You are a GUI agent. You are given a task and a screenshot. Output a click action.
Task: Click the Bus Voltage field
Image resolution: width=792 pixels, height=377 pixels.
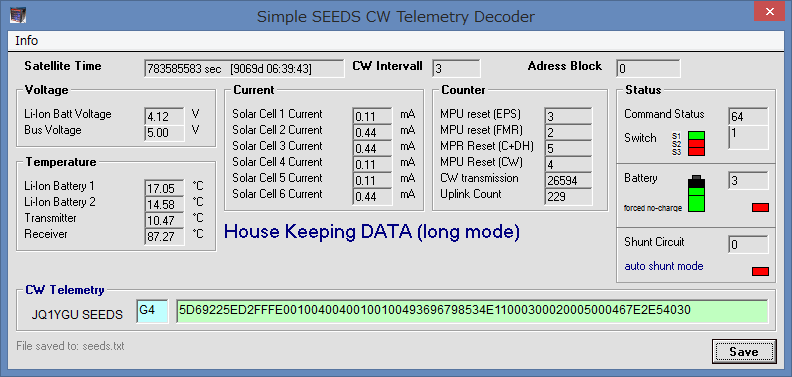[164, 132]
